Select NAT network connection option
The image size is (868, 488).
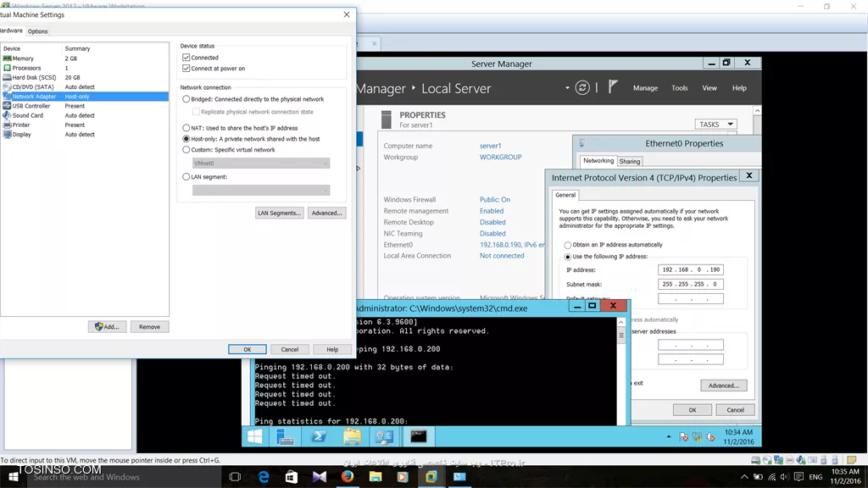[x=186, y=128]
